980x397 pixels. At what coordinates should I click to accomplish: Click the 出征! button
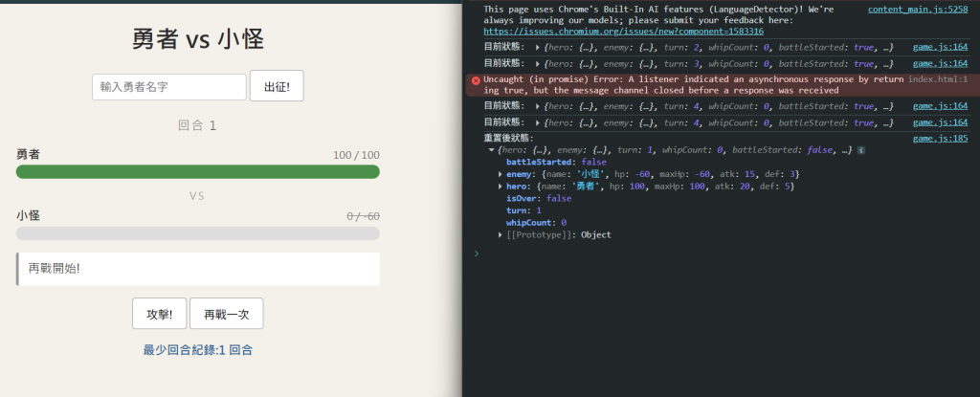pyautogui.click(x=277, y=86)
